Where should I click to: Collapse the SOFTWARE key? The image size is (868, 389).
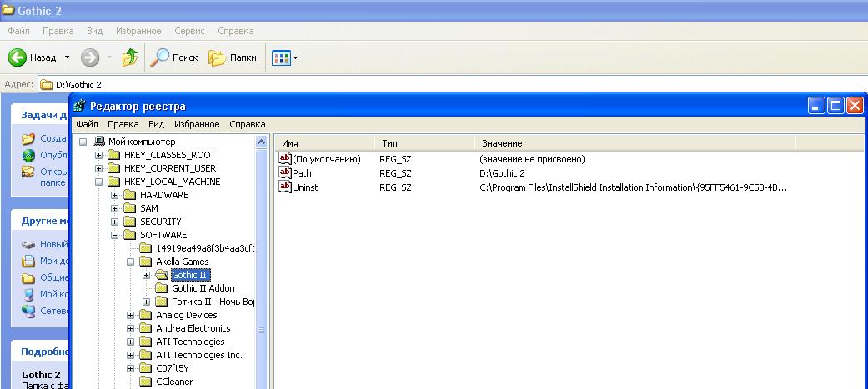tap(114, 235)
